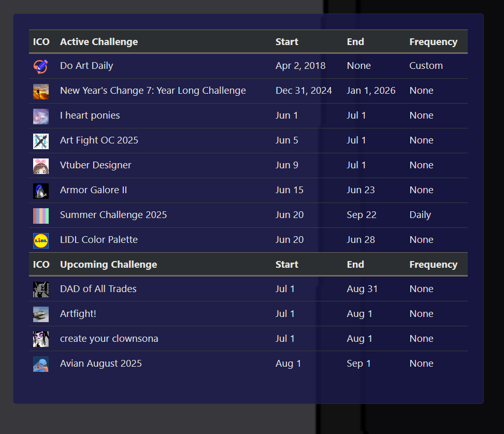Click the New Year's Change 7 sunset icon

point(41,92)
